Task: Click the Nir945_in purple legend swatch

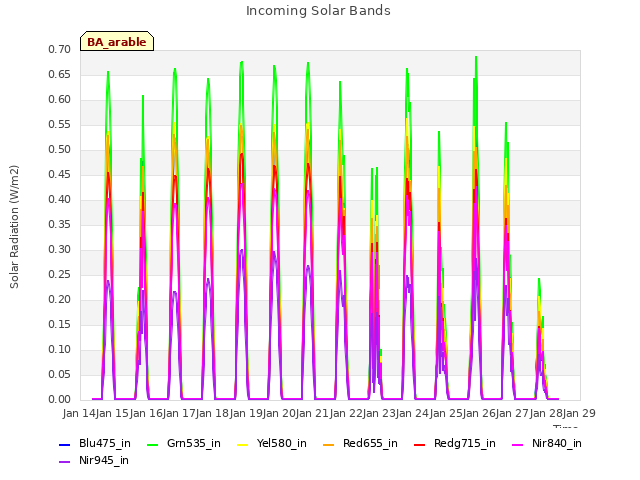Action: [64, 462]
